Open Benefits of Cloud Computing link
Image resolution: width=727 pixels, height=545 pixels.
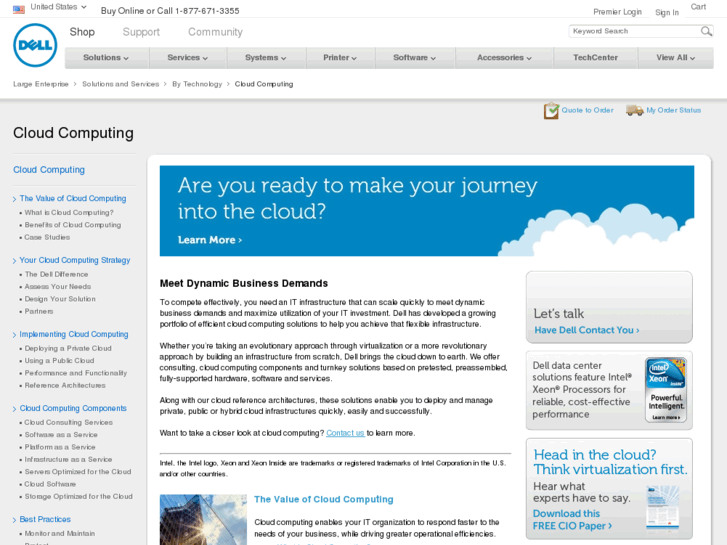point(73,225)
